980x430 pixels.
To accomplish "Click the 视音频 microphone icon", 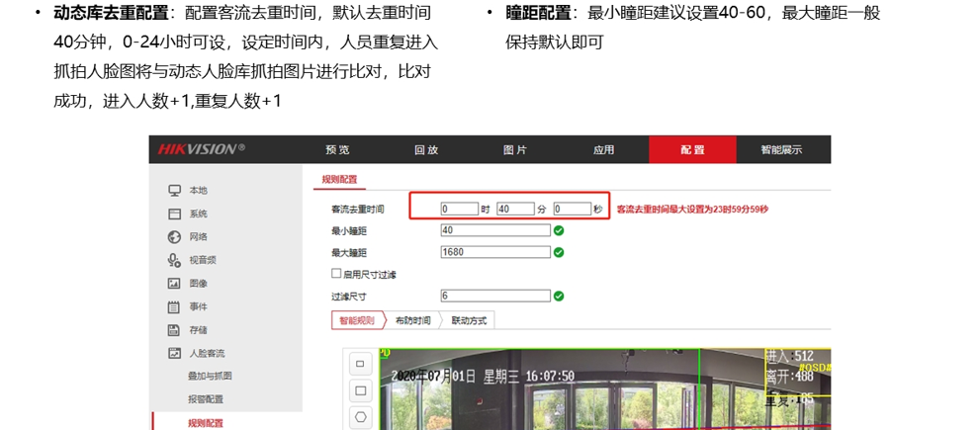I will coord(174,260).
